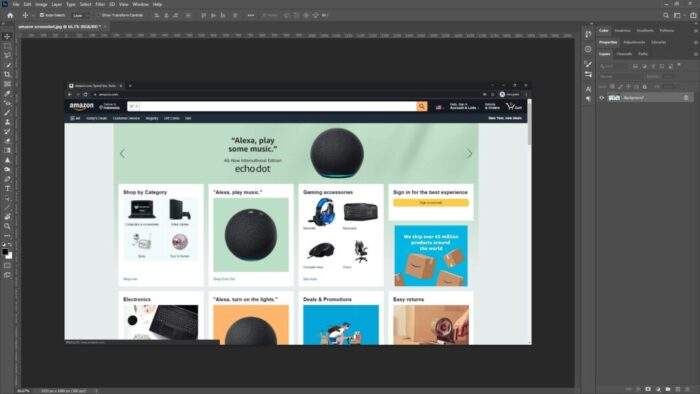Screen dimensions: 700x394
Task: Click the banner previous arrow on canvas
Action: pyautogui.click(x=123, y=153)
